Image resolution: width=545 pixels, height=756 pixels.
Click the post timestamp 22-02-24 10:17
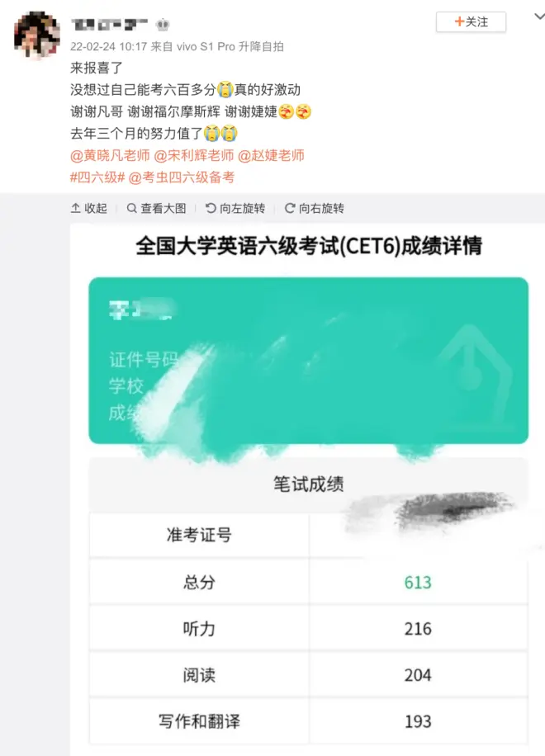coord(108,47)
